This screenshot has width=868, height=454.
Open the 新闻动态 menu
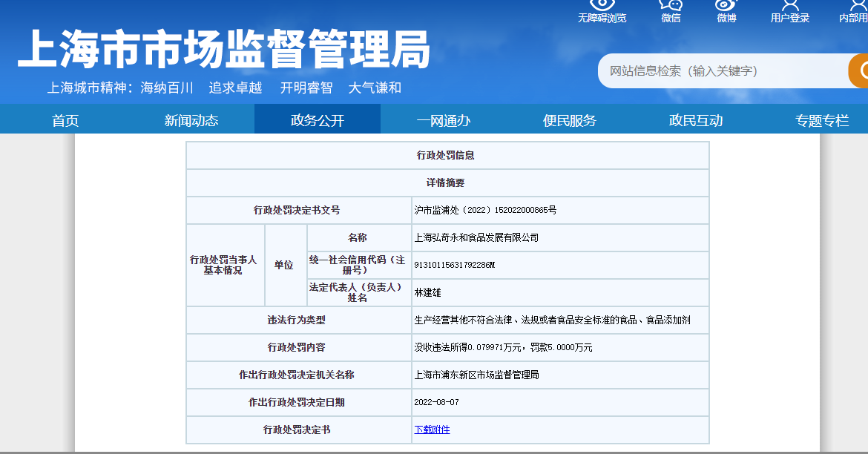[x=191, y=120]
